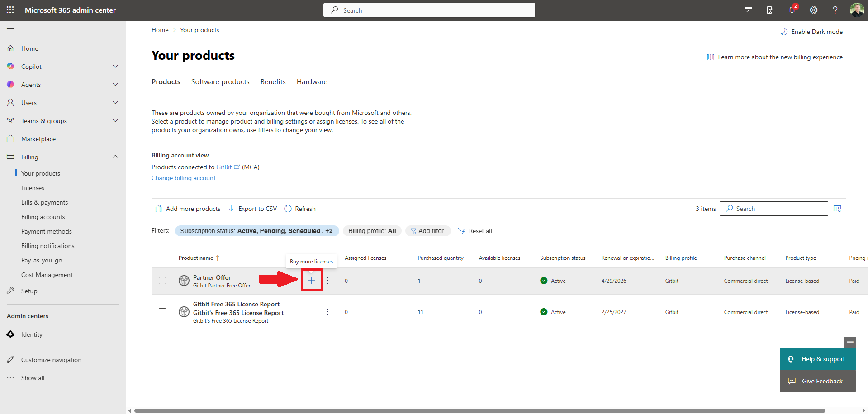The image size is (868, 415).
Task: Click the Change billing account link
Action: click(183, 178)
